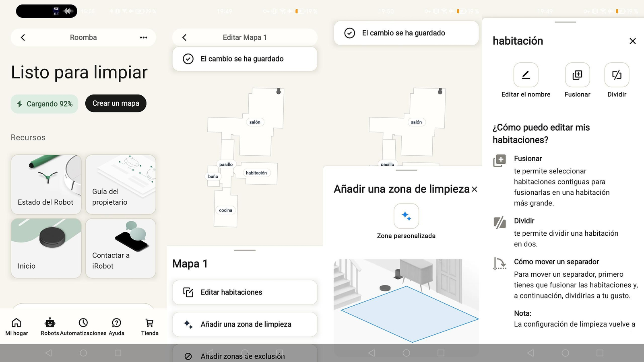This screenshot has height=362, width=644.
Task: Tap Android recents button under the Roomba screen
Action: click(118, 353)
